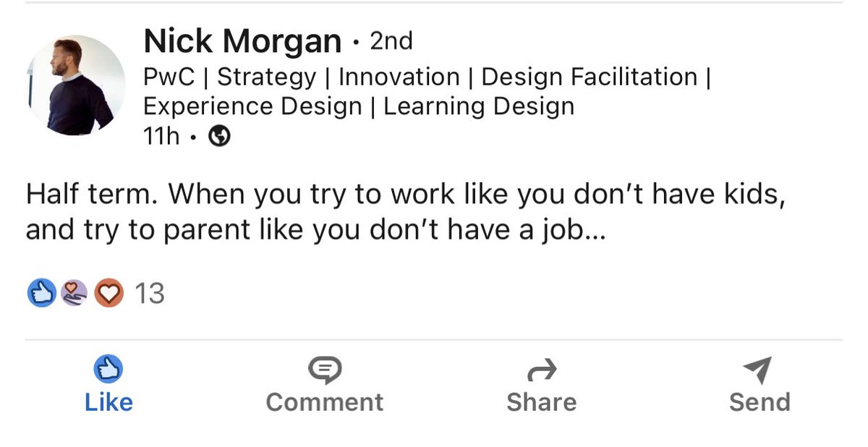Image resolution: width=868 pixels, height=447 pixels.
Task: Click the orange love heart reaction
Action: point(109,293)
